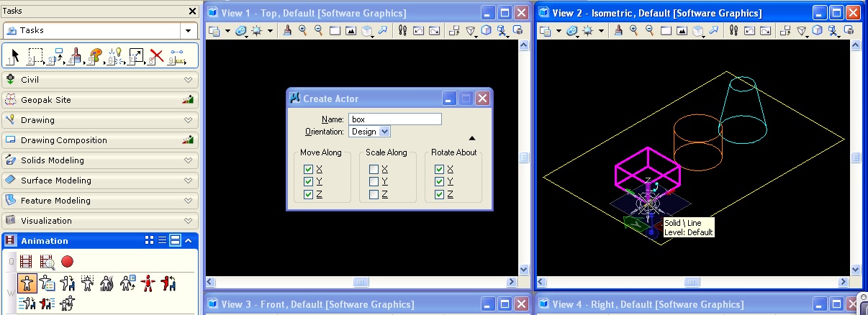Open Geopak Site task group
This screenshot has height=315, width=868.
(x=99, y=100)
